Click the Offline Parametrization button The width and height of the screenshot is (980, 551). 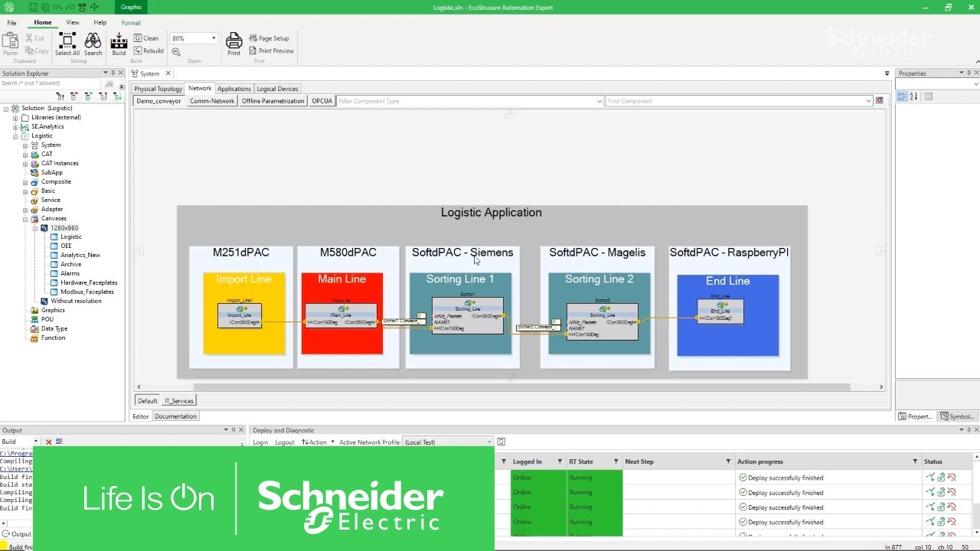tap(273, 101)
